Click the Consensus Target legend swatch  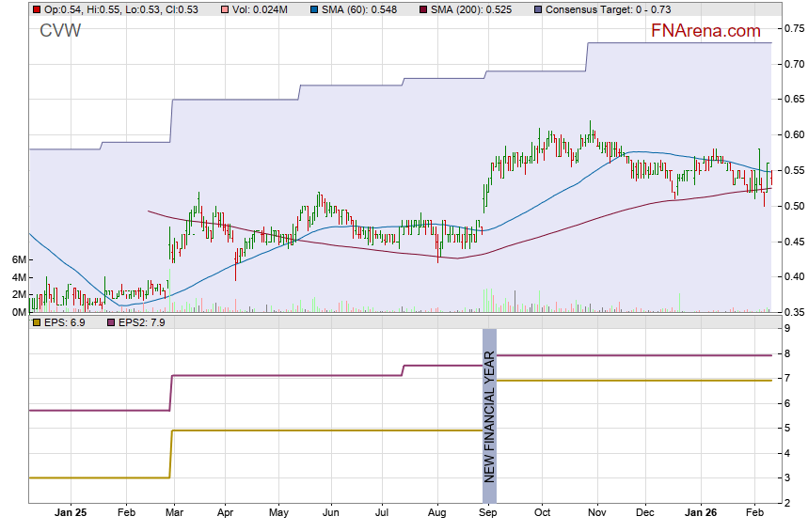538,9
